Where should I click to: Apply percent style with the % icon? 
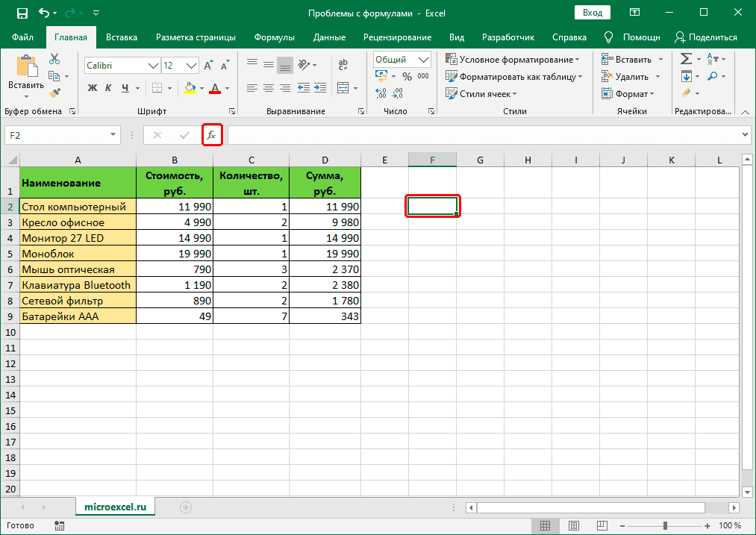(407, 75)
